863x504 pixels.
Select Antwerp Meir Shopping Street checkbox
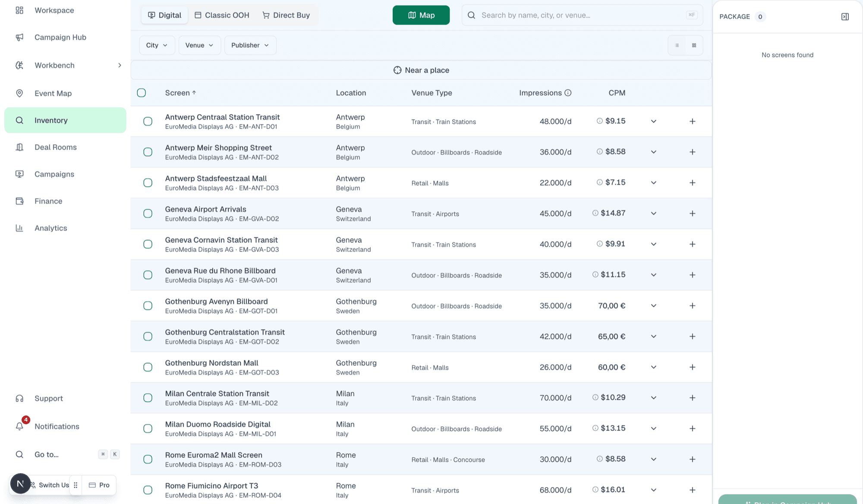tap(148, 152)
